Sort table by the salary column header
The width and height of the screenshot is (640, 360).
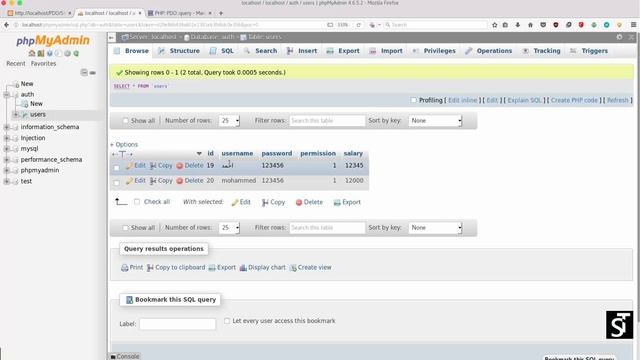pyautogui.click(x=353, y=153)
